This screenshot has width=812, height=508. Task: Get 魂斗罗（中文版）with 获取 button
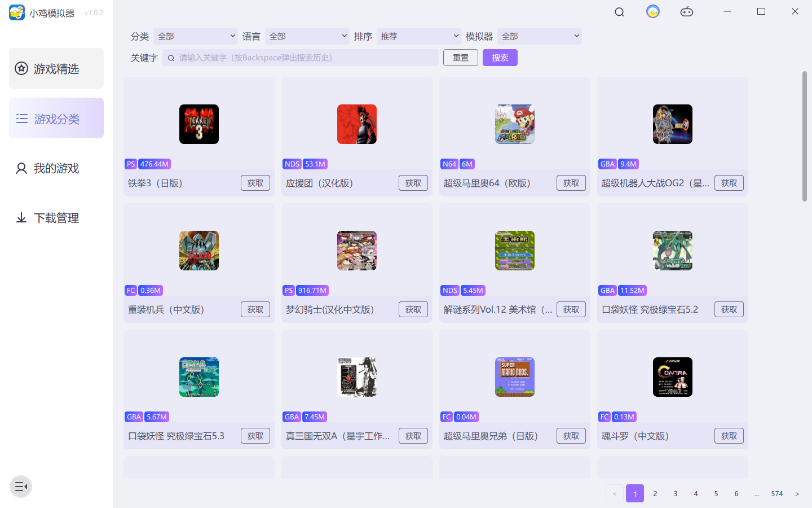coord(729,436)
